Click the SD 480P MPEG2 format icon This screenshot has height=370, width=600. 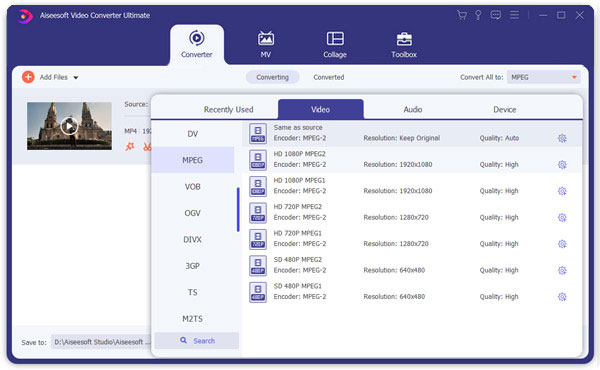[x=258, y=265]
